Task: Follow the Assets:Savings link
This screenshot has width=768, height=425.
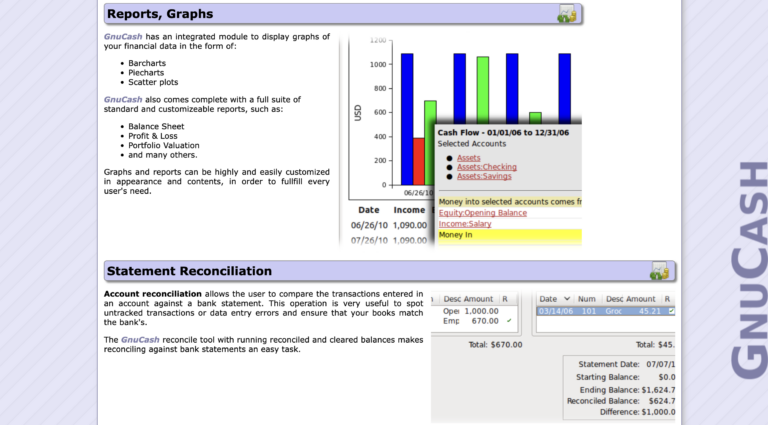Action: (x=484, y=176)
